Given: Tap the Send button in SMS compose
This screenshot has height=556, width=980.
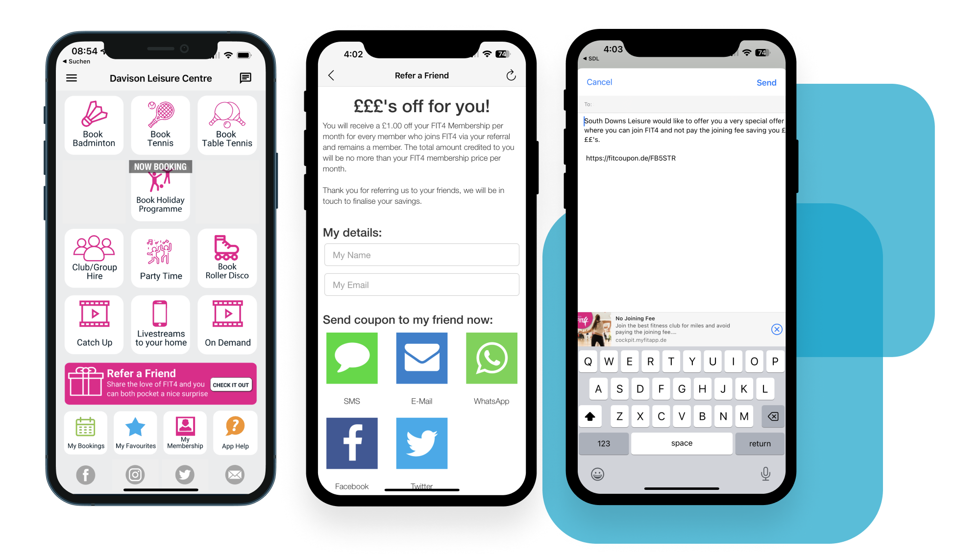Looking at the screenshot, I should coord(767,82).
